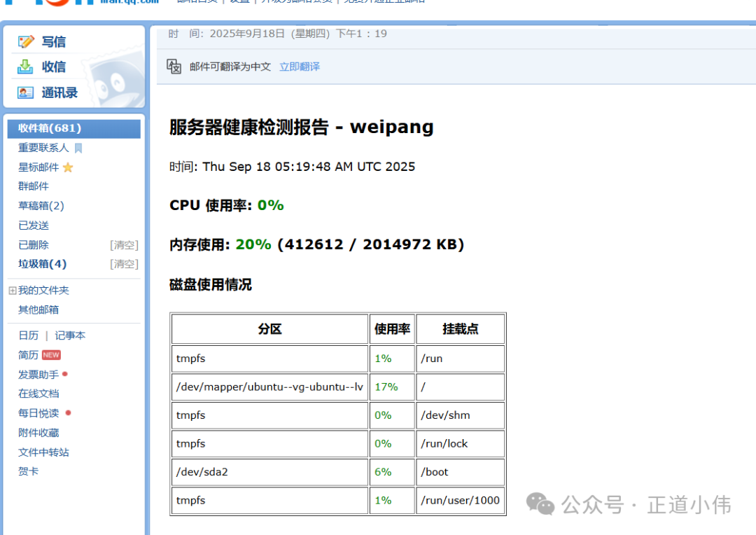This screenshot has height=535, width=756.
Task: Click 清空 next to 垃圾箱
Action: coord(124,264)
